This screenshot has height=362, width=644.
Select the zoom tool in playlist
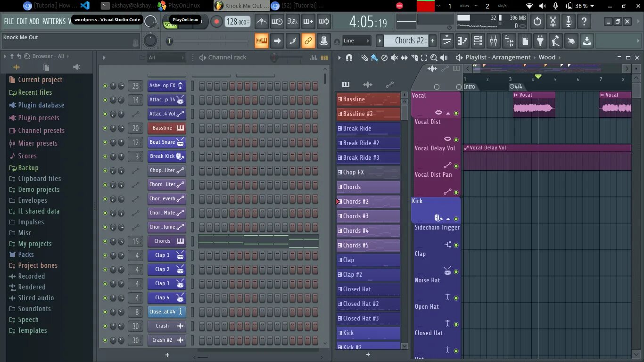pyautogui.click(x=434, y=58)
